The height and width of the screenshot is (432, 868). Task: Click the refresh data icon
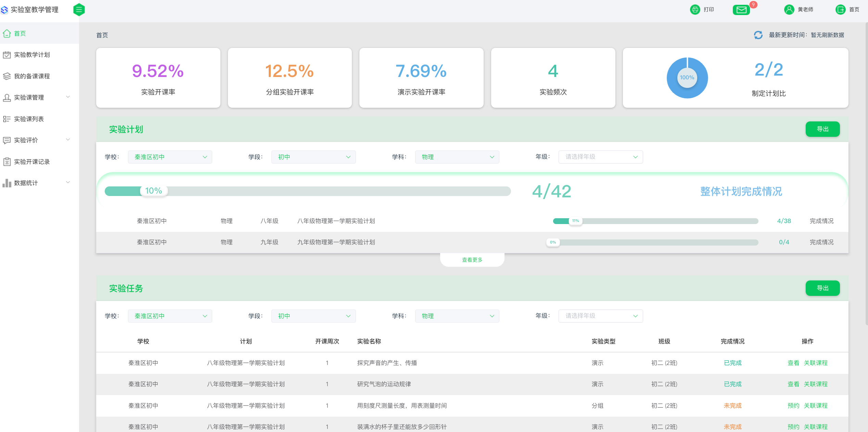coord(758,35)
